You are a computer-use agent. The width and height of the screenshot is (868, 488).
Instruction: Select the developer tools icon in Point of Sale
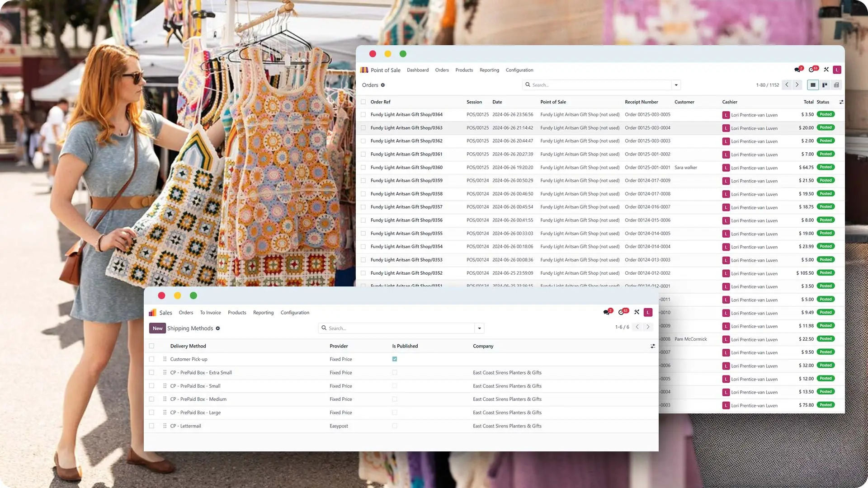826,70
